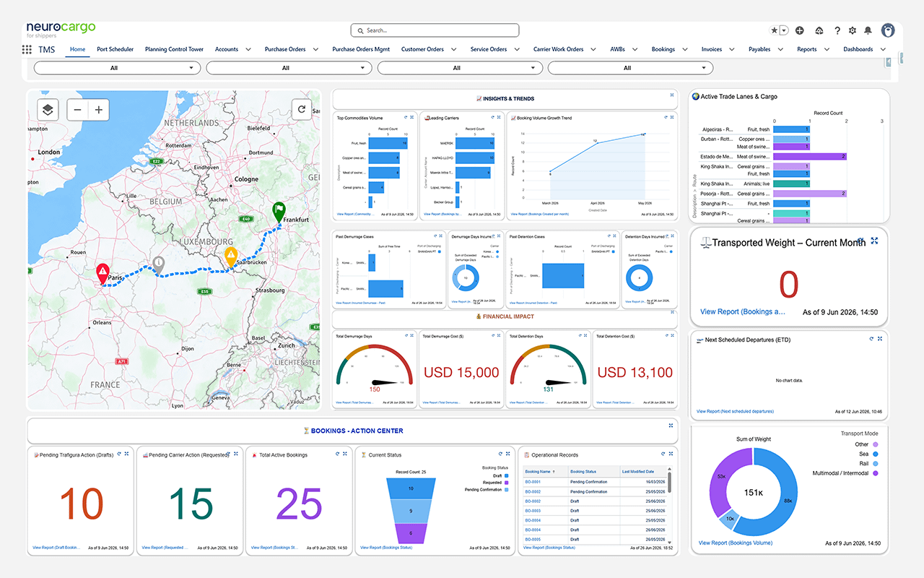Click the Sea legend color swatch
The width and height of the screenshot is (924, 578).
(x=876, y=454)
